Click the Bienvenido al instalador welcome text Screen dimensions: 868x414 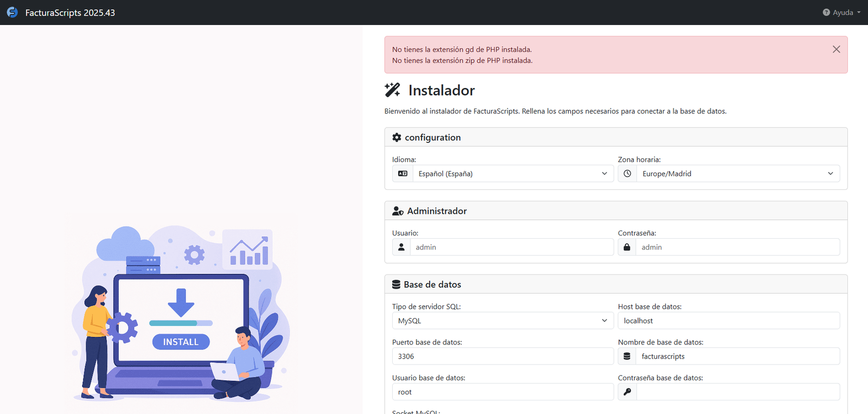[556, 111]
